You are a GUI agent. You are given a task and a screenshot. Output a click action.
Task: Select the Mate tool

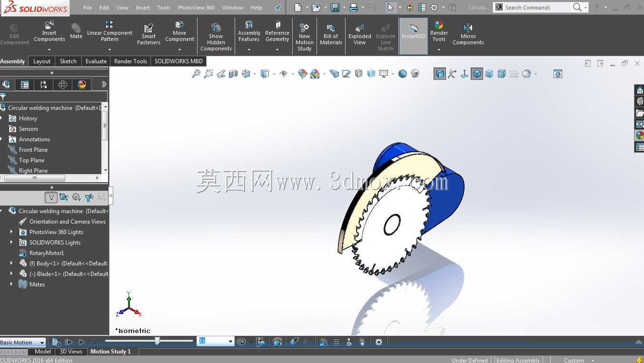(76, 31)
